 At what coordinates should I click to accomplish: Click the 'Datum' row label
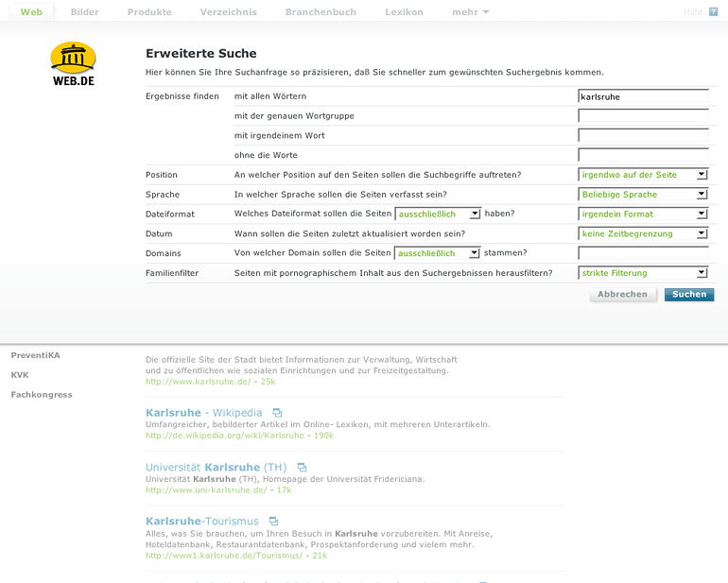(159, 233)
